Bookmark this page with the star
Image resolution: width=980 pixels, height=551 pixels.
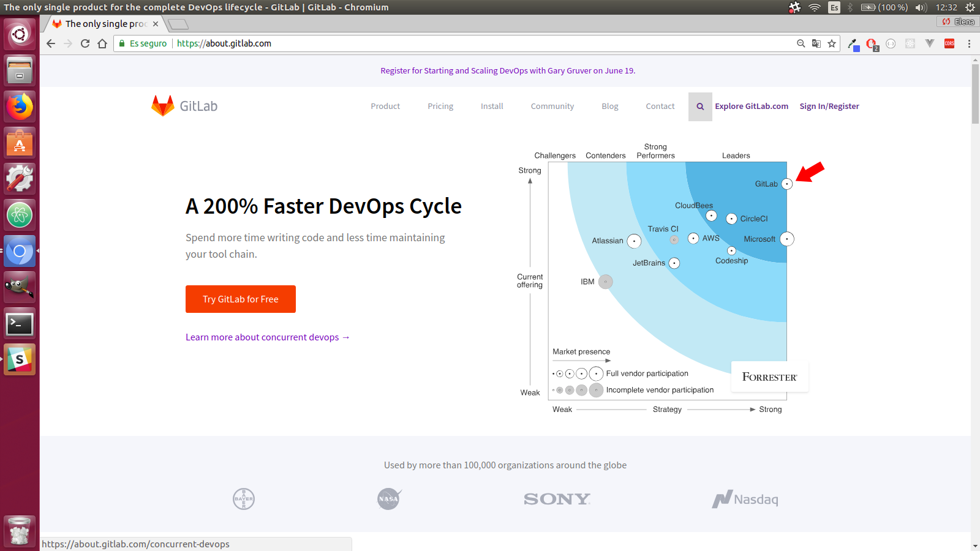coord(832,43)
